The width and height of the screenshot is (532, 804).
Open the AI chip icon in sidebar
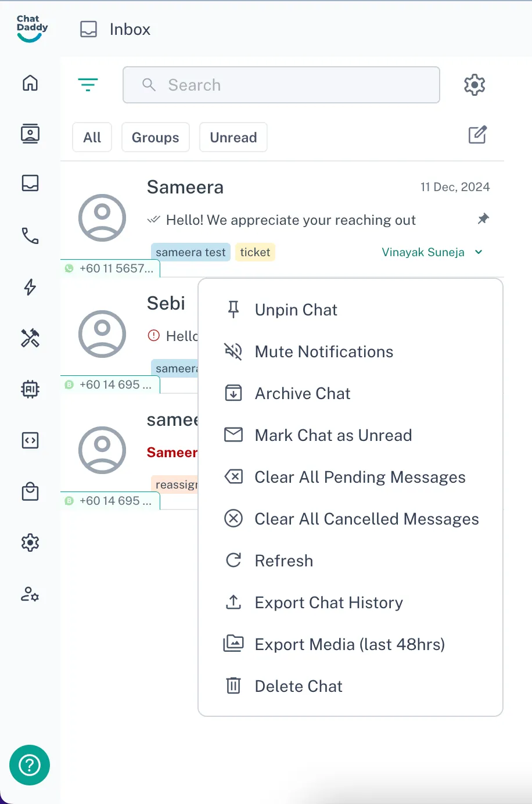(30, 389)
